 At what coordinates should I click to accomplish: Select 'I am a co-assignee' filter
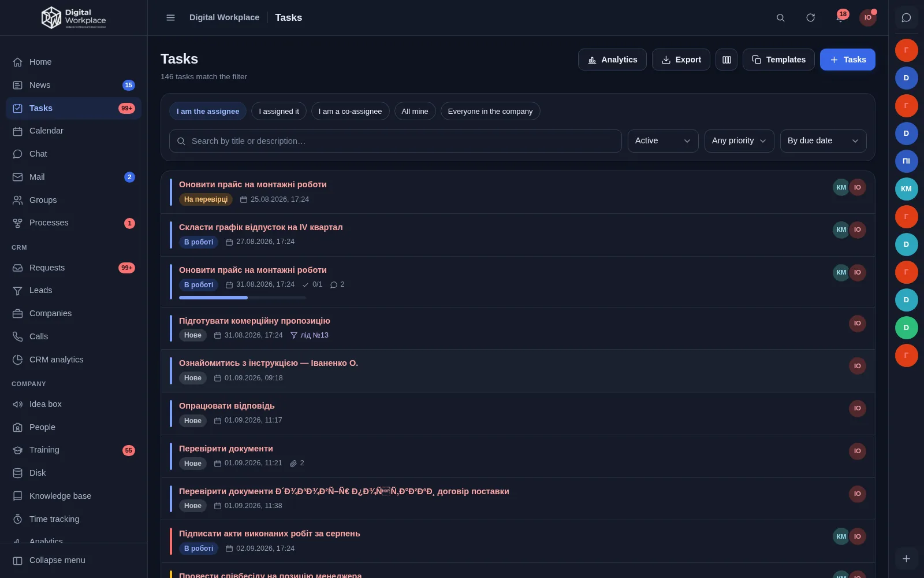tap(350, 111)
